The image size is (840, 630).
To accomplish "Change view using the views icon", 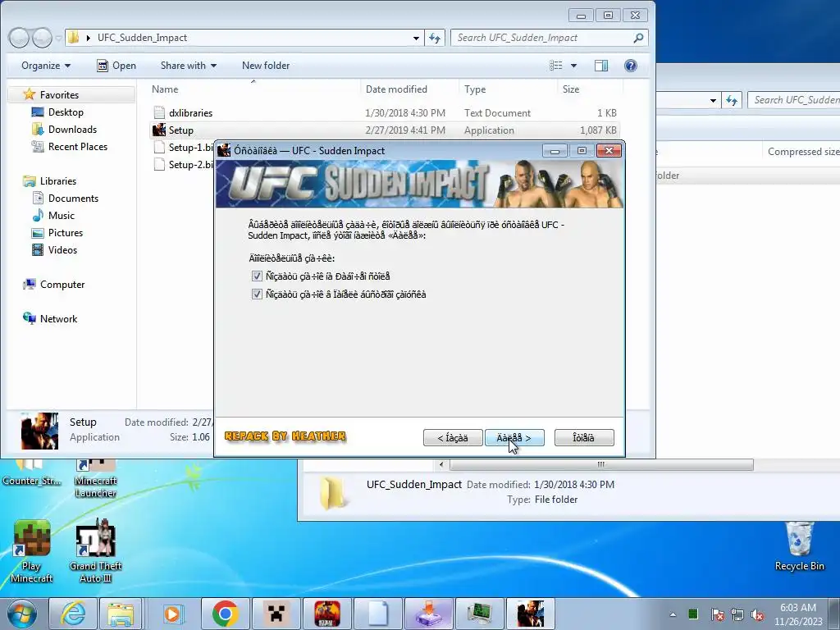I will (556, 66).
